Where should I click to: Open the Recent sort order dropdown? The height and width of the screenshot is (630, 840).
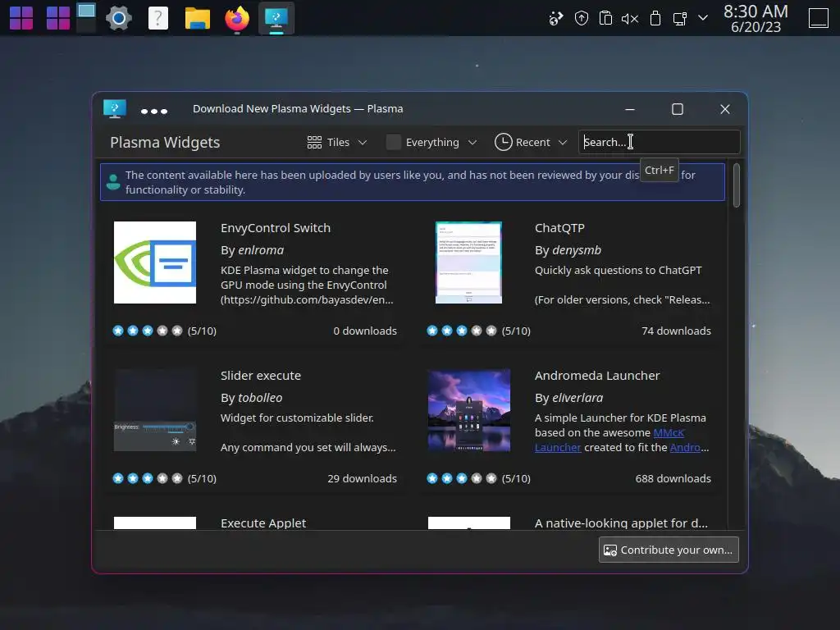(x=531, y=143)
